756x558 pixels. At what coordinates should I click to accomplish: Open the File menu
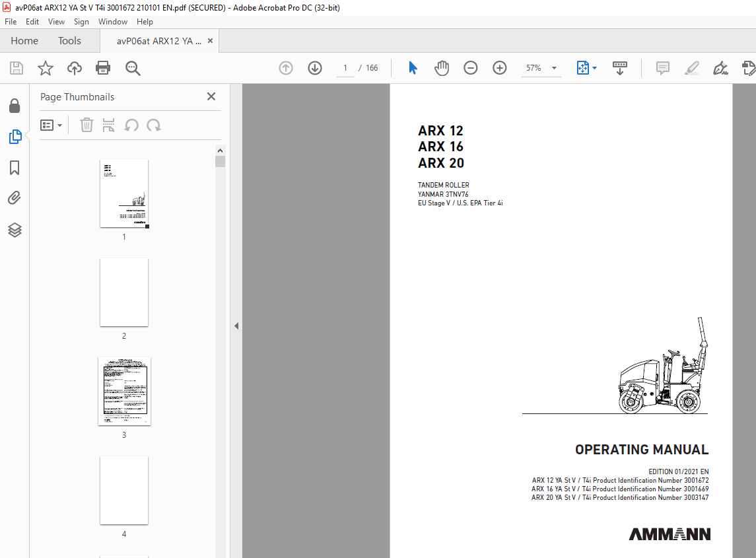11,22
